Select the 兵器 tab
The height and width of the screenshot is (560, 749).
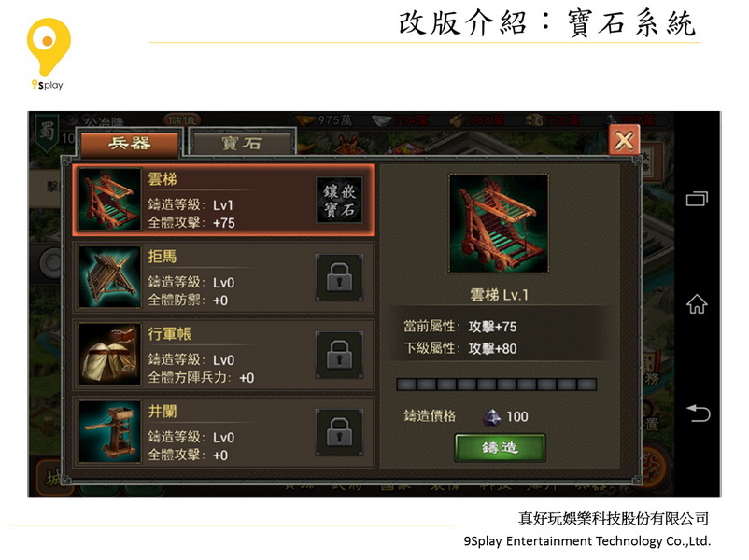(130, 143)
